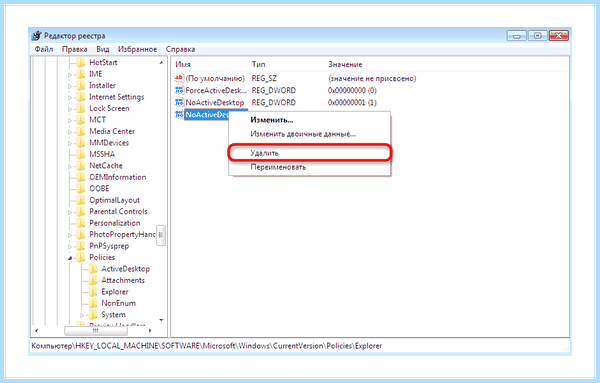
Task: Click the NetCache folder icon
Action: (x=81, y=166)
